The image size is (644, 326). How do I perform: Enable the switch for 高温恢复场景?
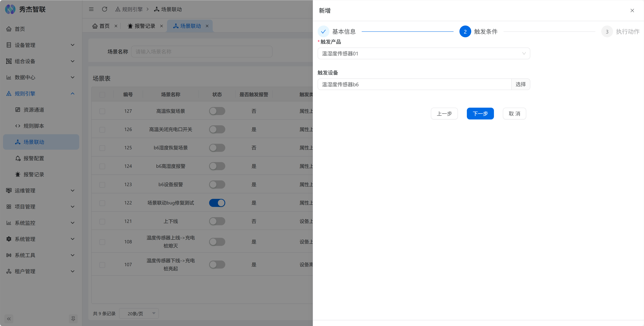coord(217,111)
